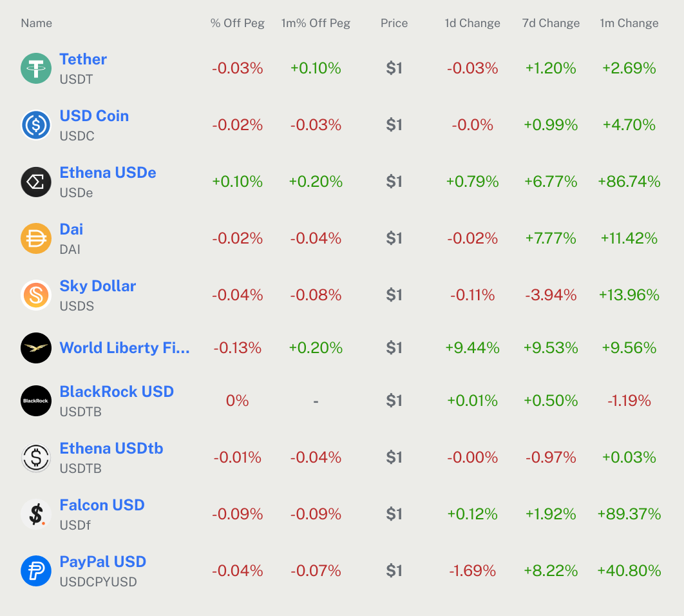Open the PayPal USD link
This screenshot has width=684, height=616.
(x=103, y=562)
